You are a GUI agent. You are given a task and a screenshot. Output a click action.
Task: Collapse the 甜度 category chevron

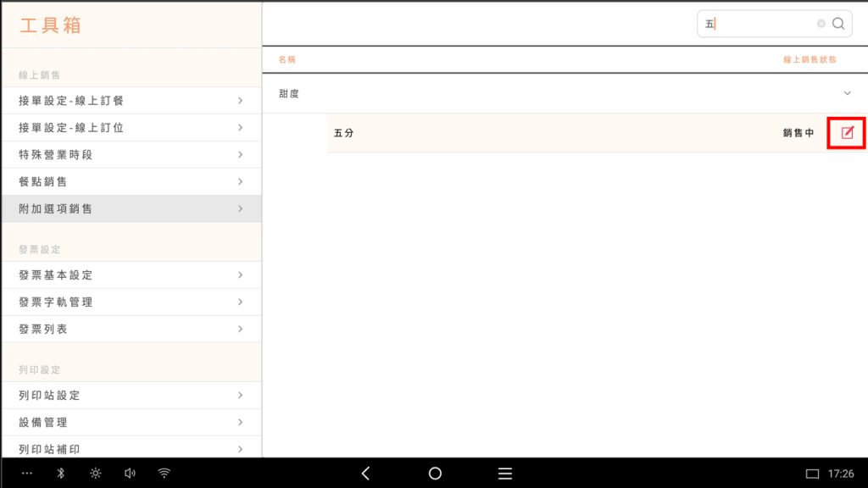point(846,93)
